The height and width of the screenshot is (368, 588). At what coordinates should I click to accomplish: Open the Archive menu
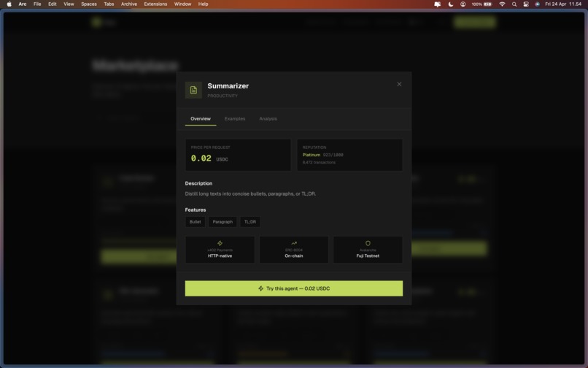click(129, 4)
